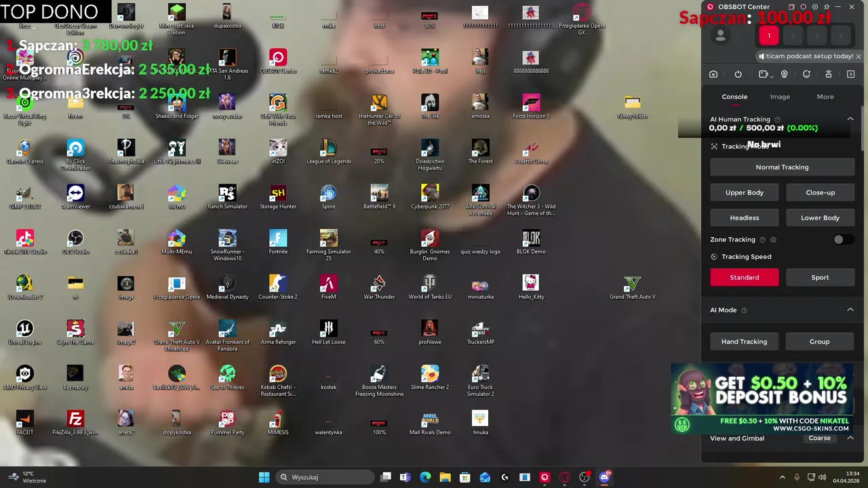
Task: Open League of Legends desktop icon
Action: pos(328,152)
